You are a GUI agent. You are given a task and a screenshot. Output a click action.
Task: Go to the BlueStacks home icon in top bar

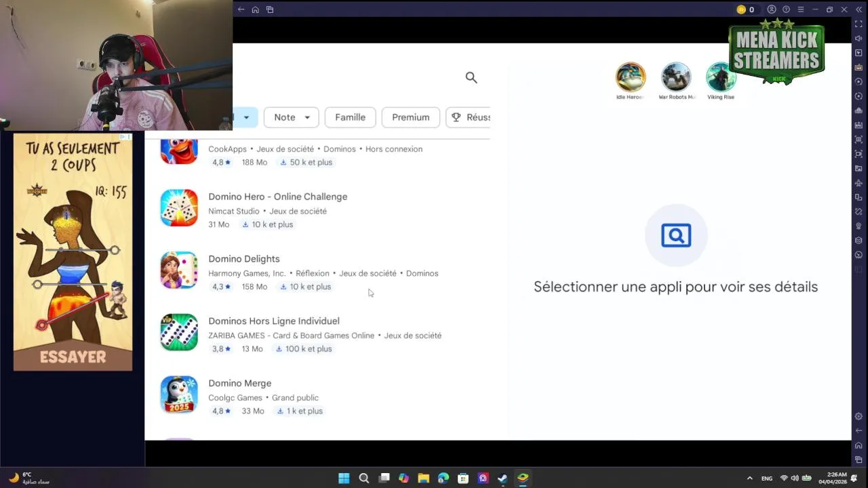(x=255, y=9)
